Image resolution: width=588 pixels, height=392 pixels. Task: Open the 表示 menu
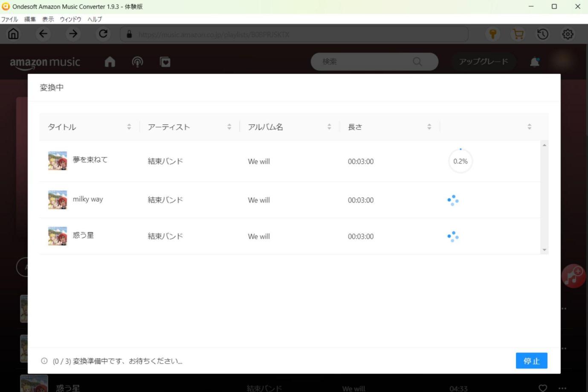(x=48, y=19)
